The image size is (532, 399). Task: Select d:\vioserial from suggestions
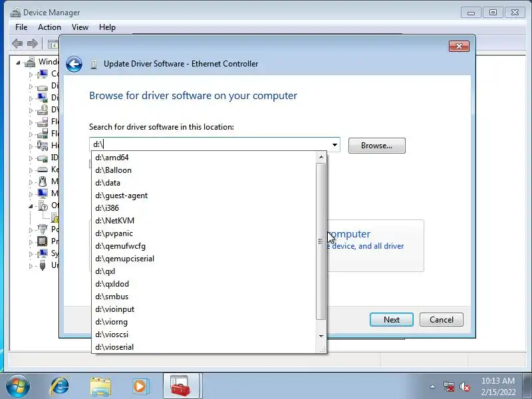(204, 347)
